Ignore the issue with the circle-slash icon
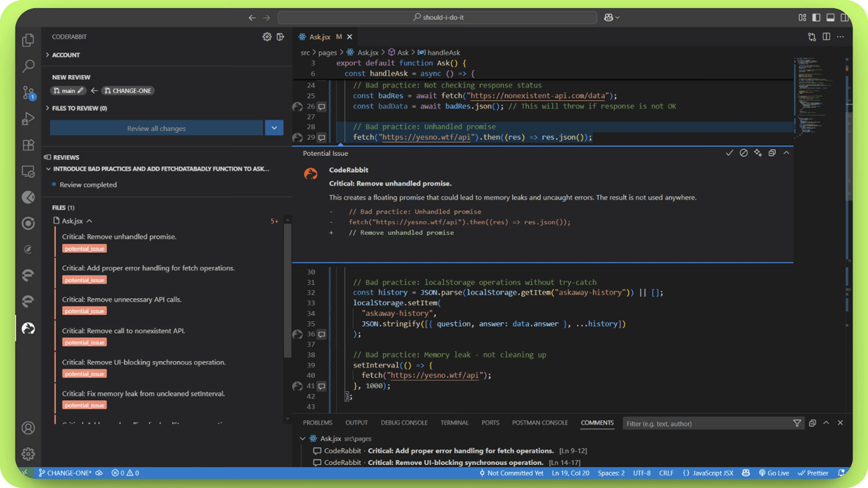 (x=743, y=153)
